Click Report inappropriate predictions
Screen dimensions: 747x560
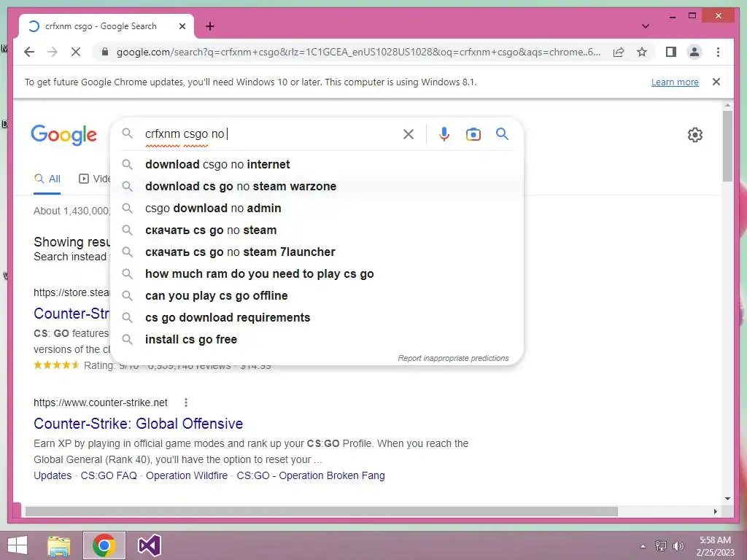[x=453, y=358]
